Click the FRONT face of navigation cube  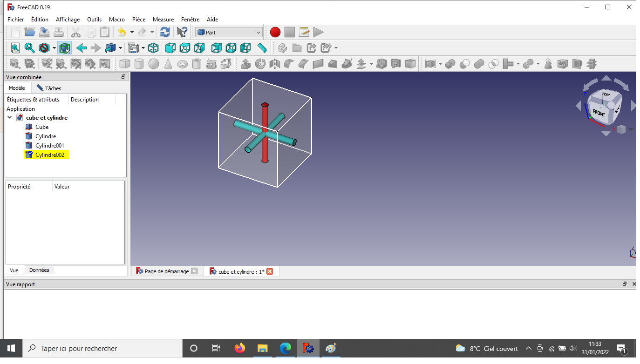599,113
